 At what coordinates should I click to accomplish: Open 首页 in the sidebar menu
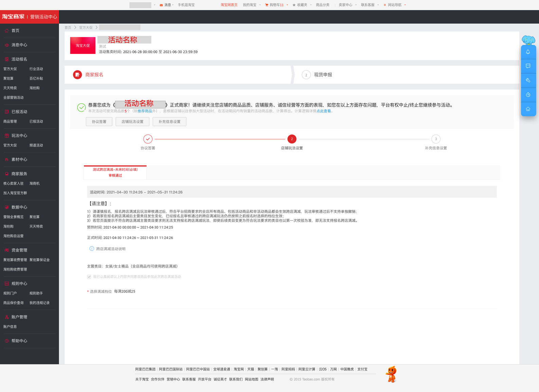[15, 31]
